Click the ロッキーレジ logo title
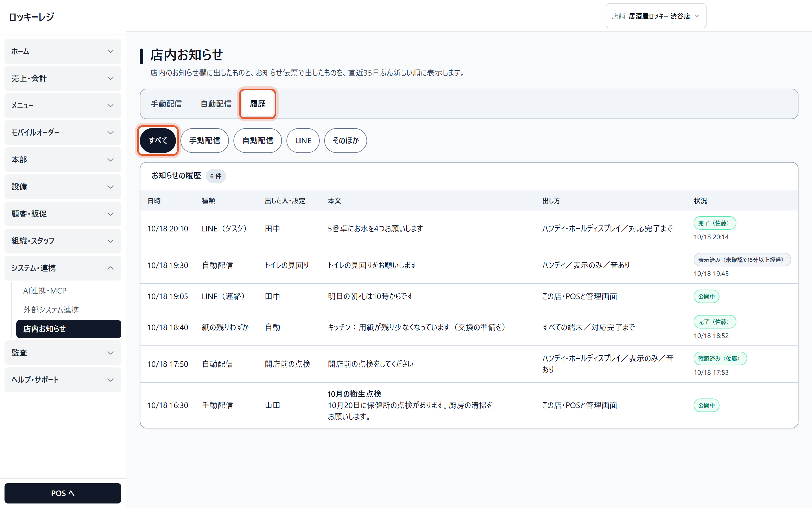The image size is (812, 508). [31, 17]
